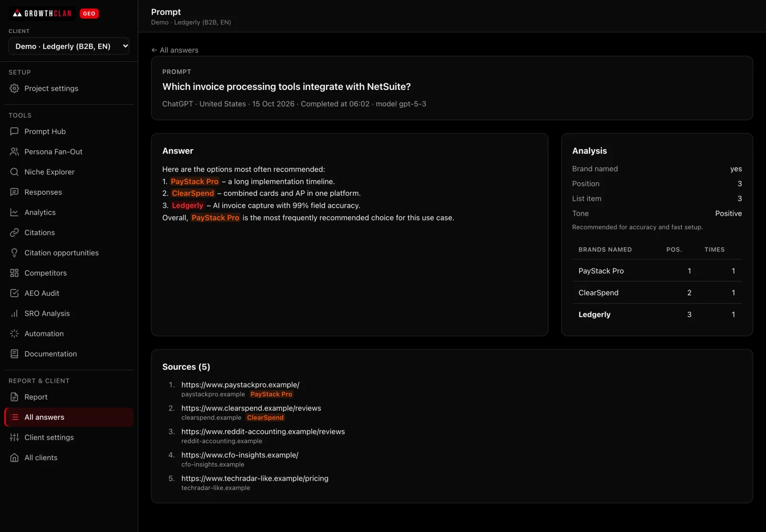Click highlighted ClearSpend in the answer list
Image resolution: width=766 pixels, height=532 pixels.
[x=193, y=193]
